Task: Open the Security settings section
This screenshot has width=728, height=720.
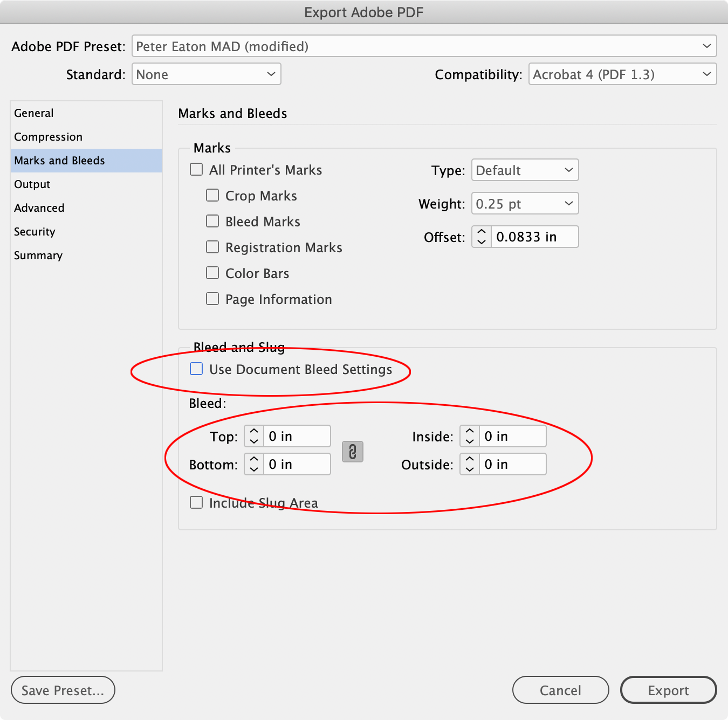Action: pyautogui.click(x=35, y=231)
